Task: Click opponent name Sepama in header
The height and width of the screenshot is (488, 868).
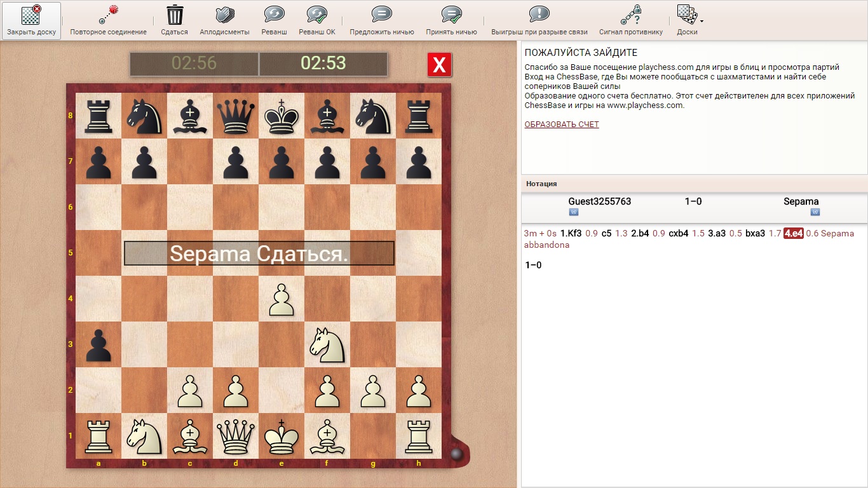Action: coord(801,201)
